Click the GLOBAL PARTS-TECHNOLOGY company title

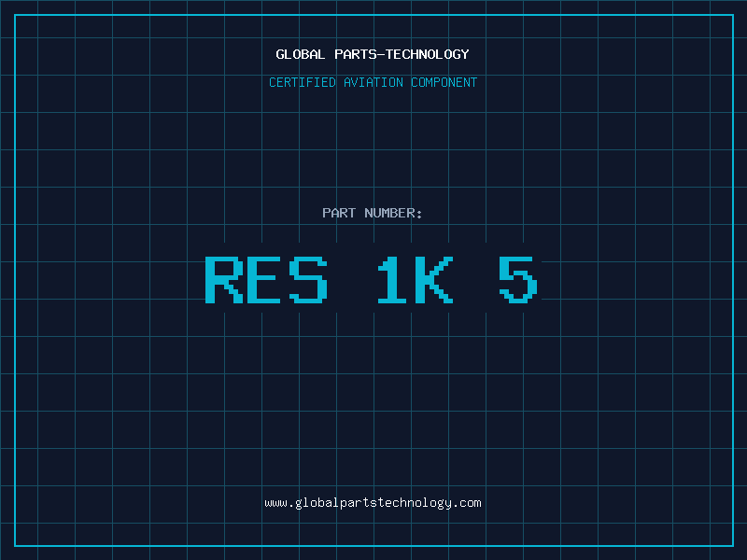373,54
